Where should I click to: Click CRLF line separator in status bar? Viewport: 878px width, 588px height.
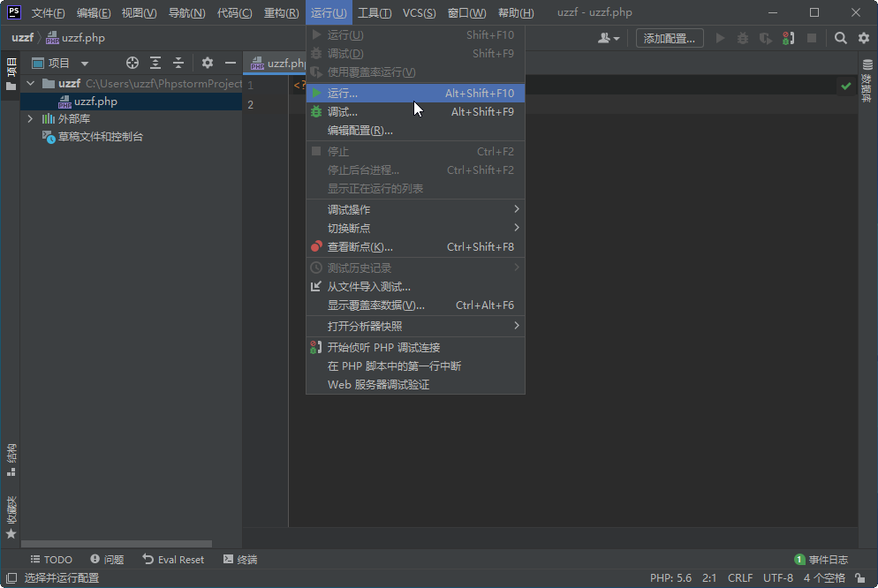[x=739, y=578]
